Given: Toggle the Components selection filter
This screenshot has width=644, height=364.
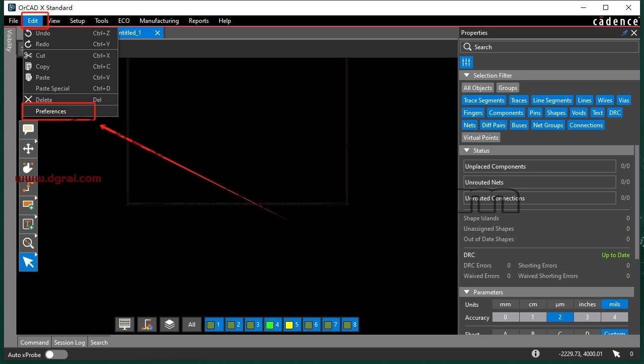Looking at the screenshot, I should tap(506, 113).
